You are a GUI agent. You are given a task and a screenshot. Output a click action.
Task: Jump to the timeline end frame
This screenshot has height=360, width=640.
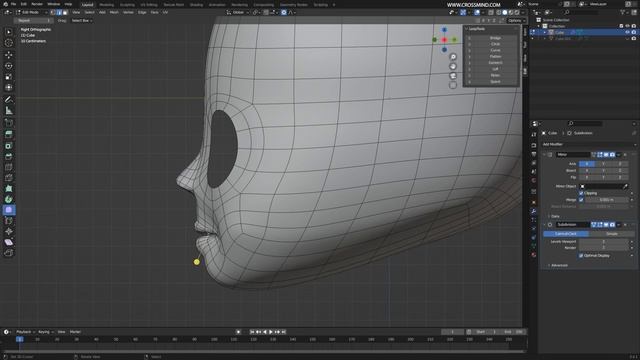(x=284, y=332)
